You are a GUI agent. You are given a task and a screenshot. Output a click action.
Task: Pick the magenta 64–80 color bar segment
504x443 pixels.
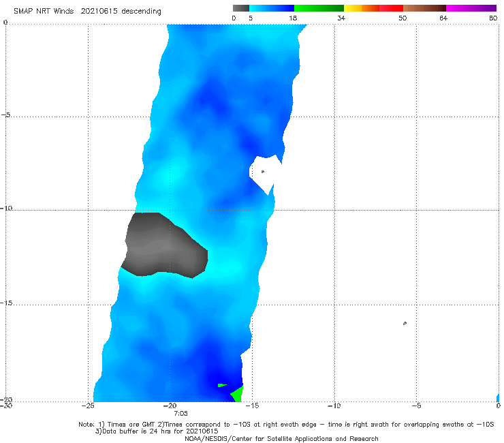471,8
